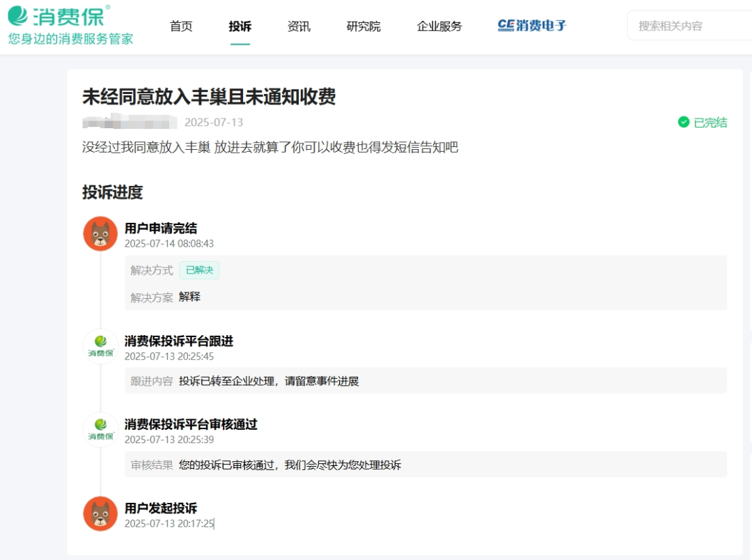752x560 pixels.
Task: Click the blurred username next to 2025-07-13
Action: point(130,122)
